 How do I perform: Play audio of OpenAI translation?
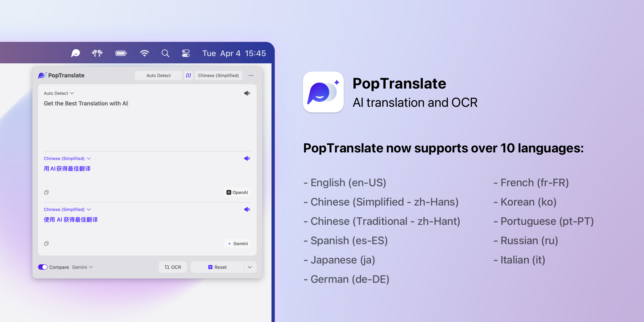point(247,158)
